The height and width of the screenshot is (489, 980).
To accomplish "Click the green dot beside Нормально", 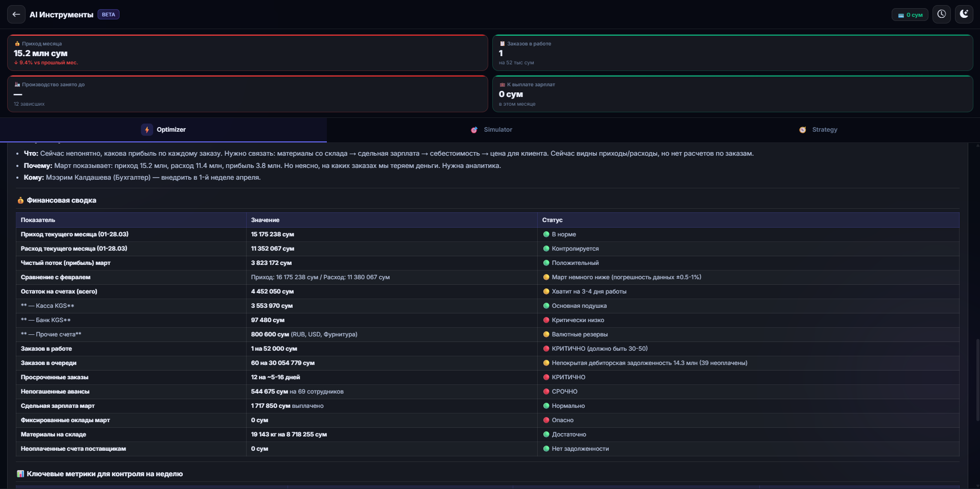I will point(546,406).
